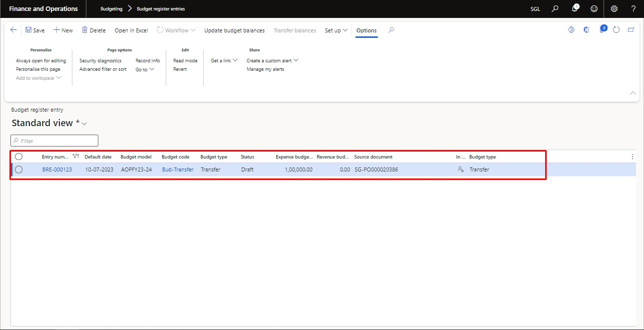Open the BRE-000123 entry link
Viewport: 644px width, 330px height.
click(57, 169)
